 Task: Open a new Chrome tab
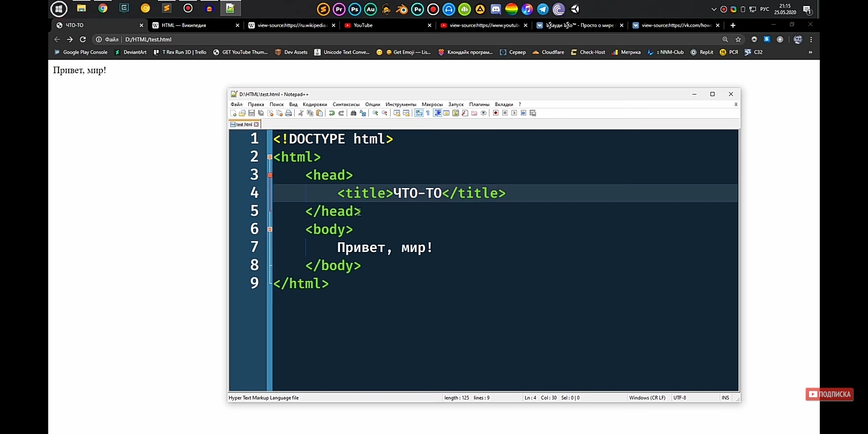click(x=732, y=25)
